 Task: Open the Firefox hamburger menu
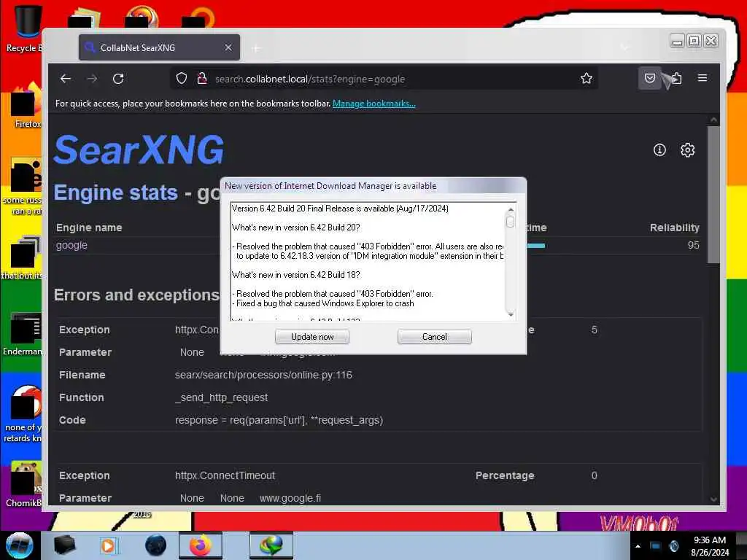tap(703, 77)
